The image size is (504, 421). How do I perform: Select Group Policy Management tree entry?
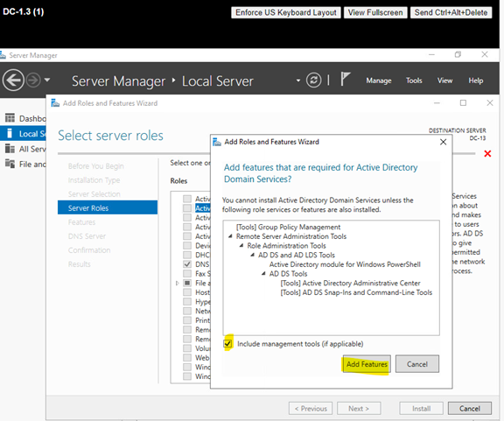[x=288, y=227]
